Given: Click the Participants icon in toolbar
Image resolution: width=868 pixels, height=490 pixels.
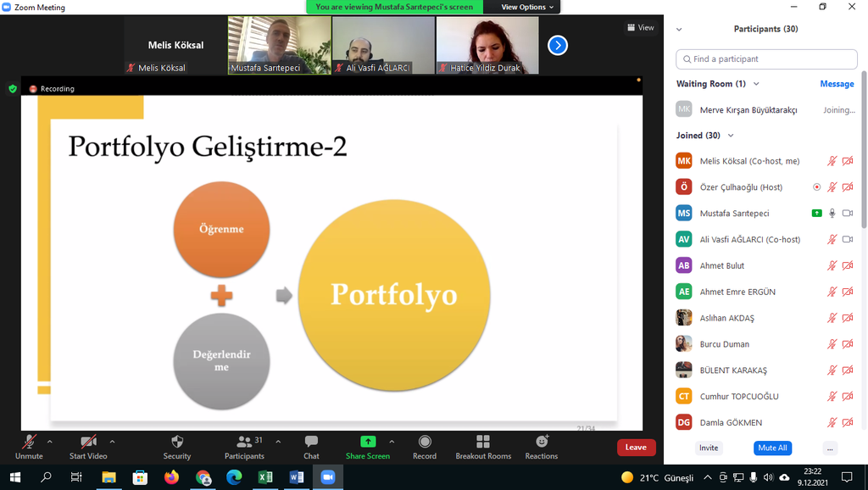Looking at the screenshot, I should pos(244,443).
